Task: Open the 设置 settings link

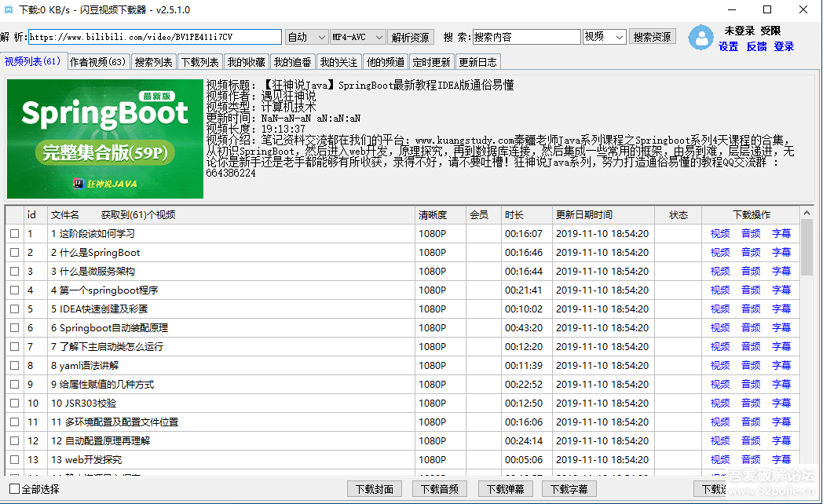Action: tap(728, 47)
